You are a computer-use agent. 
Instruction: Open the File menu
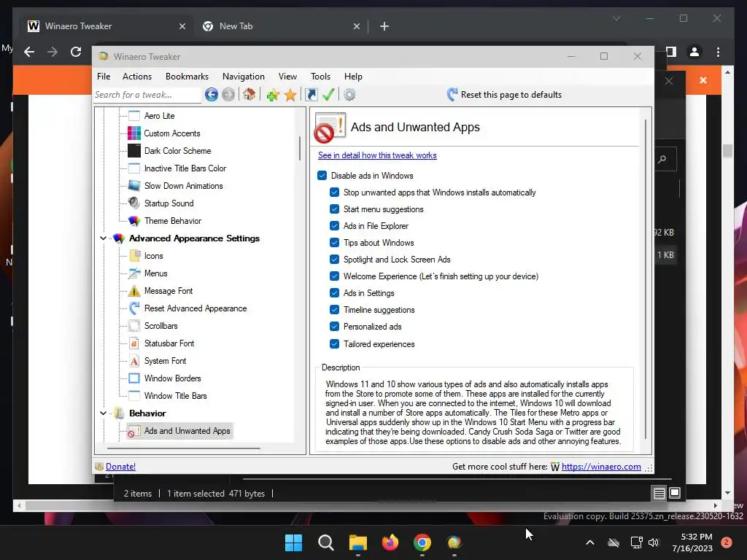pos(104,77)
